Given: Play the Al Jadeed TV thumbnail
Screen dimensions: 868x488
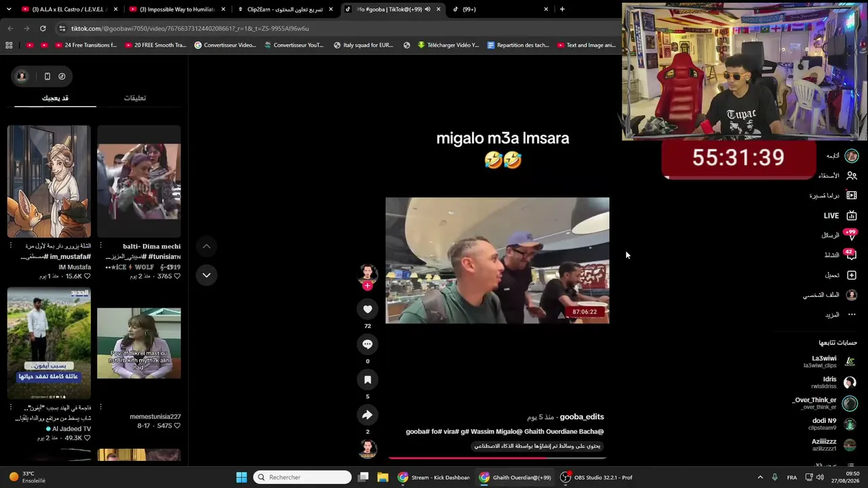Looking at the screenshot, I should coord(49,343).
